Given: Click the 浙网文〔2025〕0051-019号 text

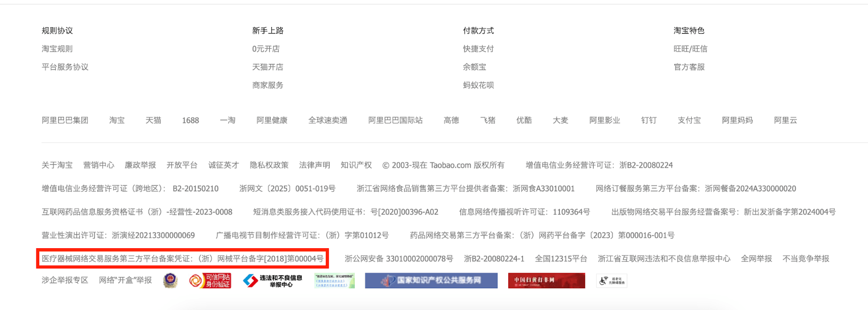Looking at the screenshot, I should (x=288, y=189).
